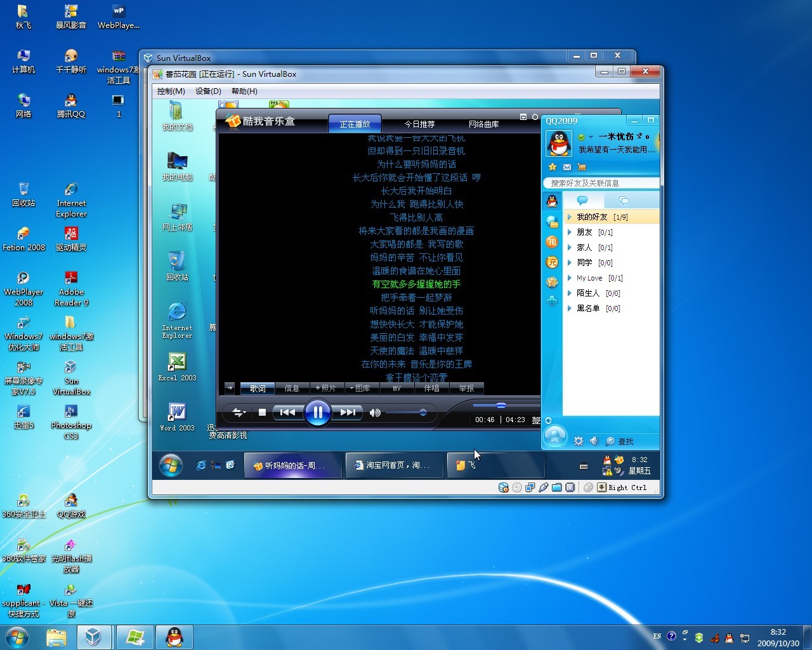The image size is (812, 650).
Task: Click the arrow toggle left of 歌词
Action: pos(230,388)
